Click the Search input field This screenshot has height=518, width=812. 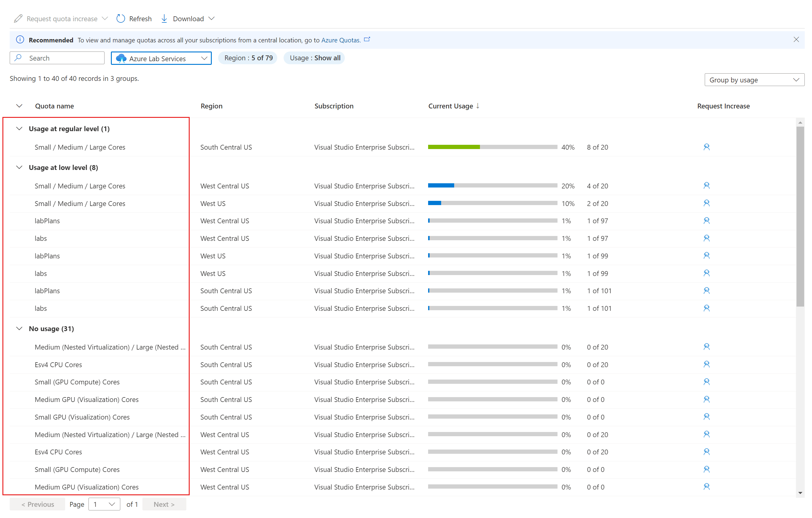(x=58, y=58)
